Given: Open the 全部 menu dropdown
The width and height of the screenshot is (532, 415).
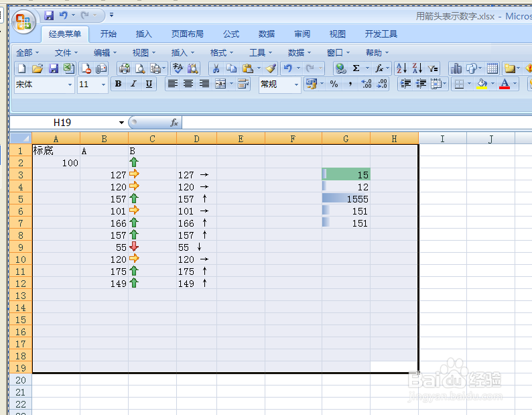Looking at the screenshot, I should (x=27, y=53).
